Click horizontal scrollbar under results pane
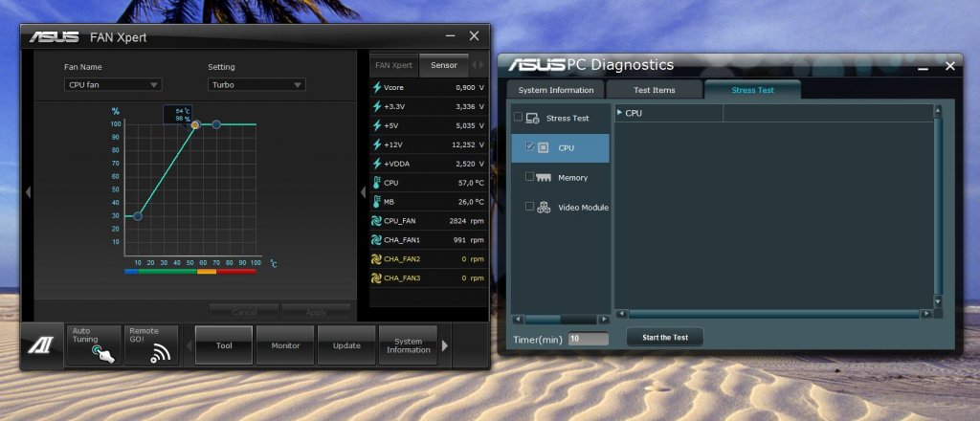The width and height of the screenshot is (980, 421). click(x=773, y=314)
